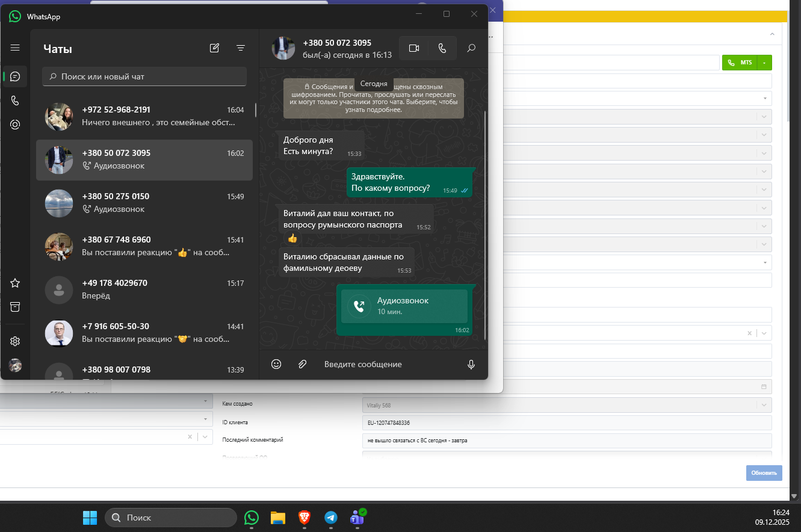Open the chat filter icon

coord(241,48)
